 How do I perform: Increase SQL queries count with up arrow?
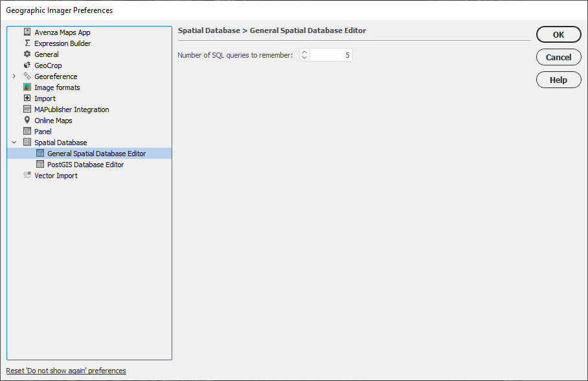pos(304,52)
